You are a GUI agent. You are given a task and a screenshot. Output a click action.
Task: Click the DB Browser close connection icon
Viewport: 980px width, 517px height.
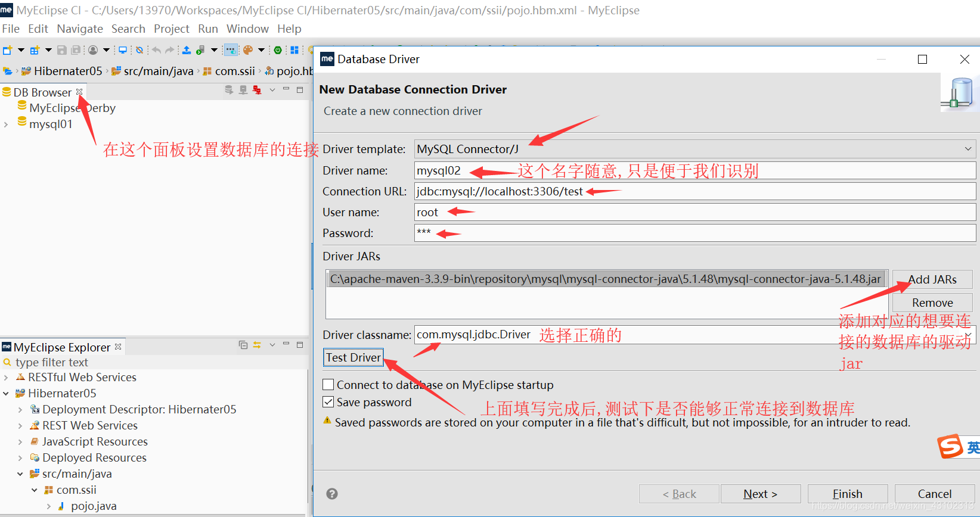tap(243, 90)
